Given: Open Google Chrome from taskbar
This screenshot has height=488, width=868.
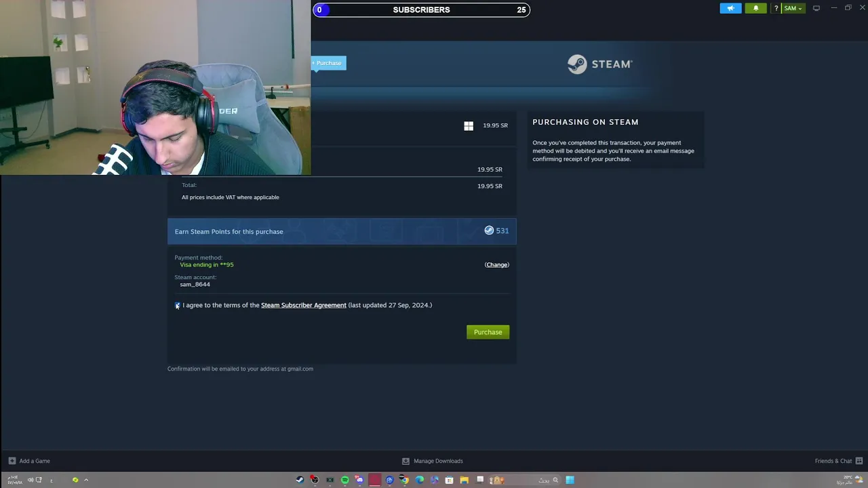Looking at the screenshot, I should click(404, 480).
